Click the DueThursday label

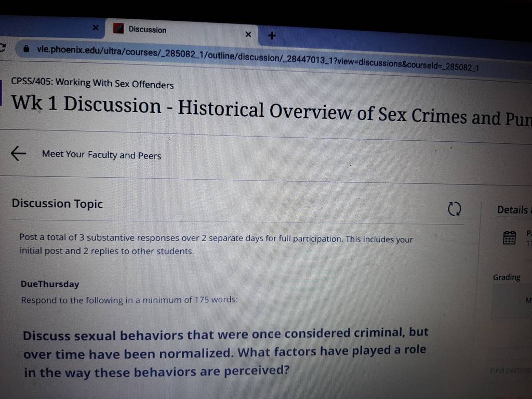[50, 284]
